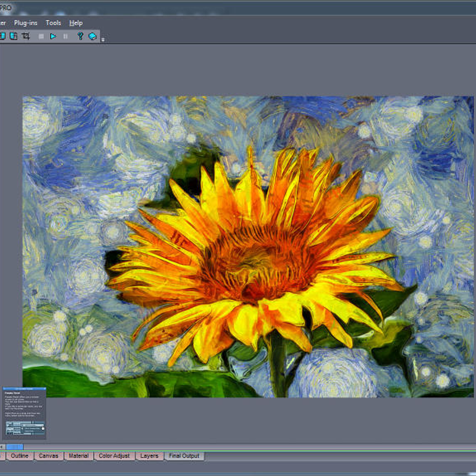Click the sunflower painting preview canvas
The image size is (476, 476).
coord(248,246)
